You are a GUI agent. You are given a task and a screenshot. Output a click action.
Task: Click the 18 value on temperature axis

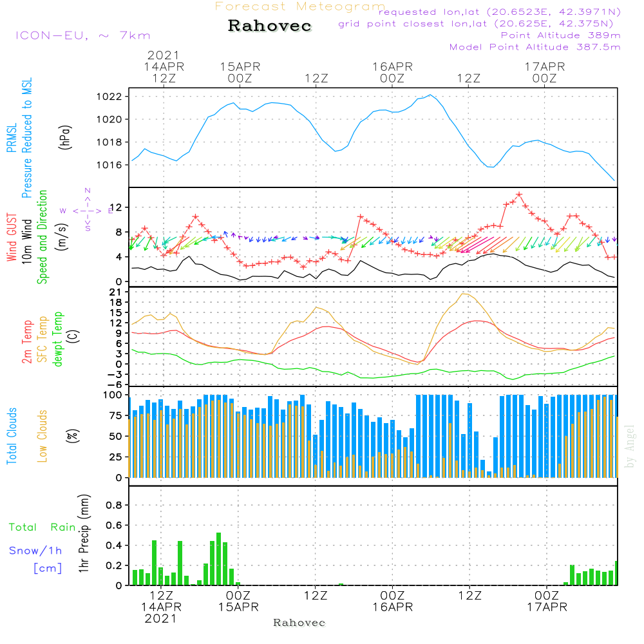point(115,303)
